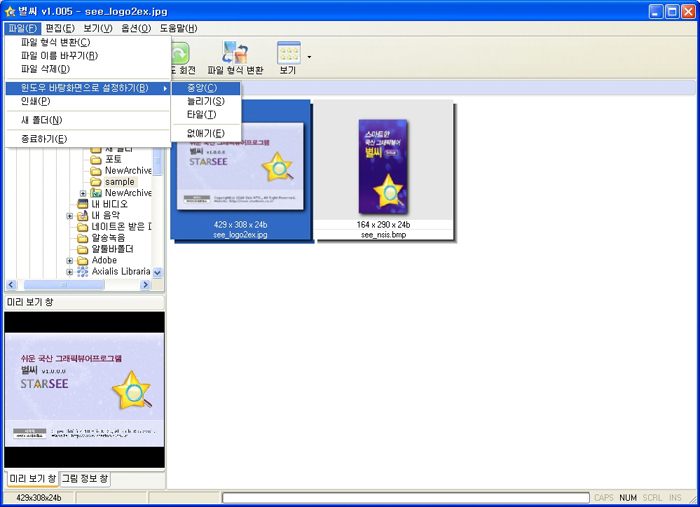
Task: Click the 429x308x24b status entry
Action: 39,498
